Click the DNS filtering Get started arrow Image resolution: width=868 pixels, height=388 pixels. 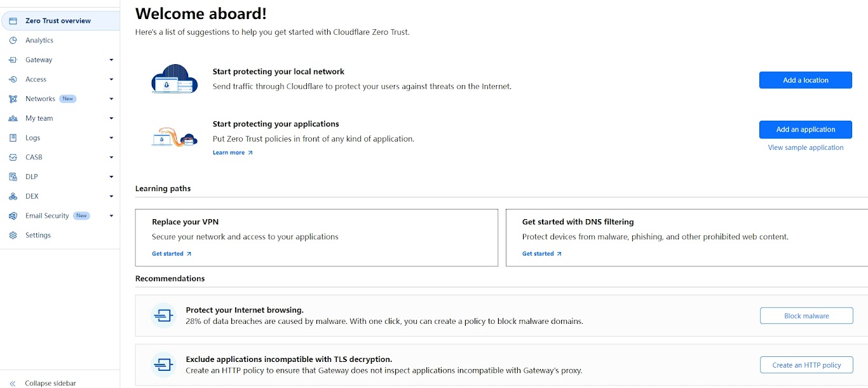[559, 254]
